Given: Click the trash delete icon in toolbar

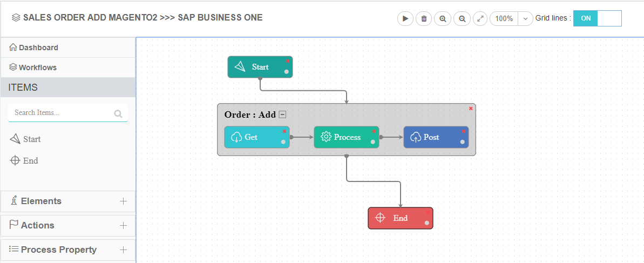Looking at the screenshot, I should [424, 18].
